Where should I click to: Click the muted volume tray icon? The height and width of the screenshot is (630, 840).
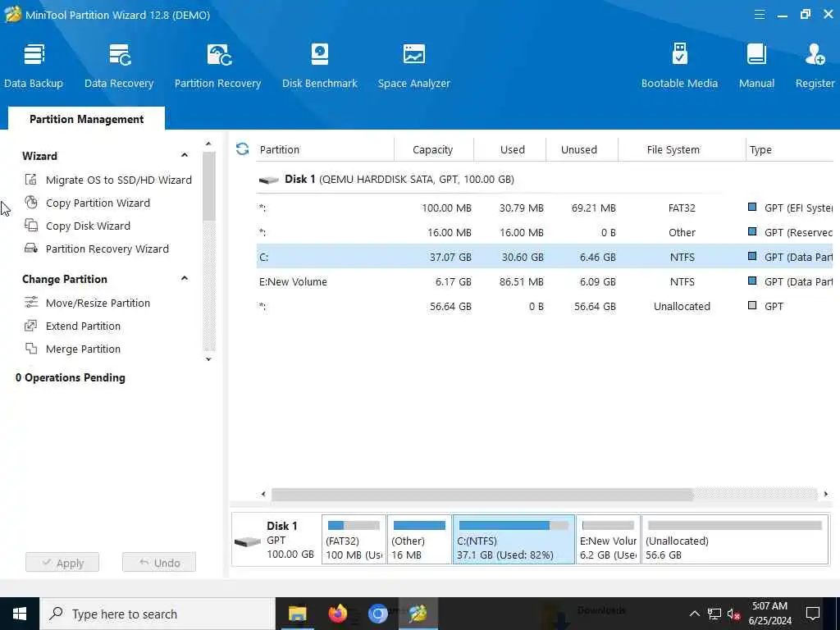click(x=733, y=614)
